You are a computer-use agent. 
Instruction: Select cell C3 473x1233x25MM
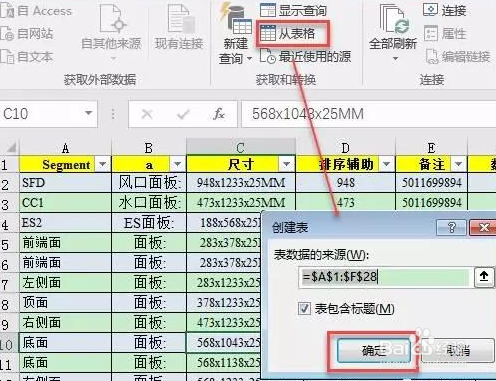pos(241,203)
